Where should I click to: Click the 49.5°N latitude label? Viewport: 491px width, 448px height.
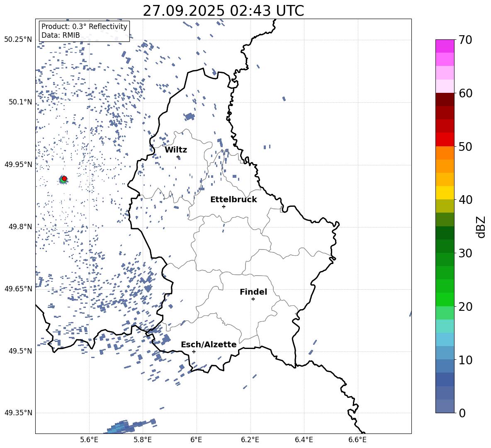coord(20,351)
